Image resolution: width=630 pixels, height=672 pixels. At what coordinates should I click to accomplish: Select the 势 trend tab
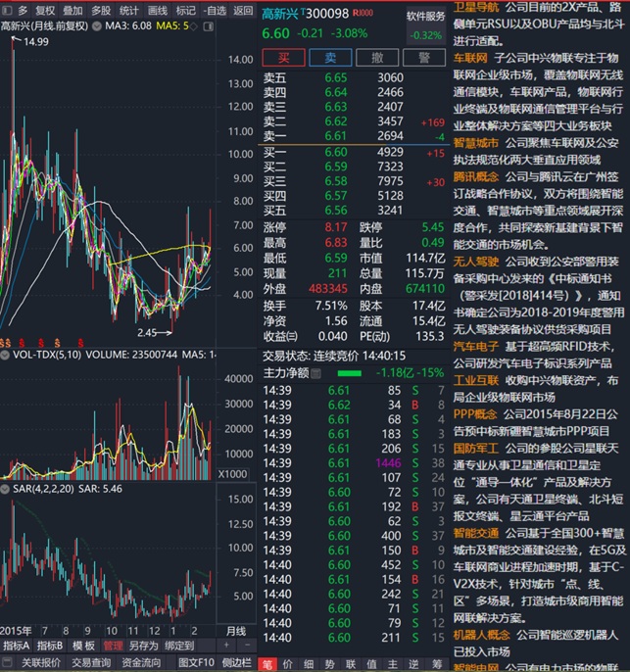coord(329,665)
